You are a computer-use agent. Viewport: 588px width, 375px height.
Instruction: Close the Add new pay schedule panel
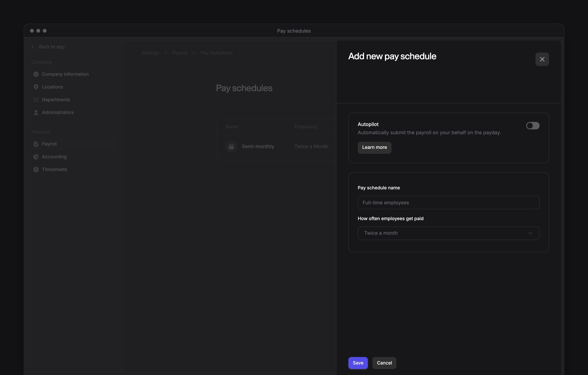point(542,59)
